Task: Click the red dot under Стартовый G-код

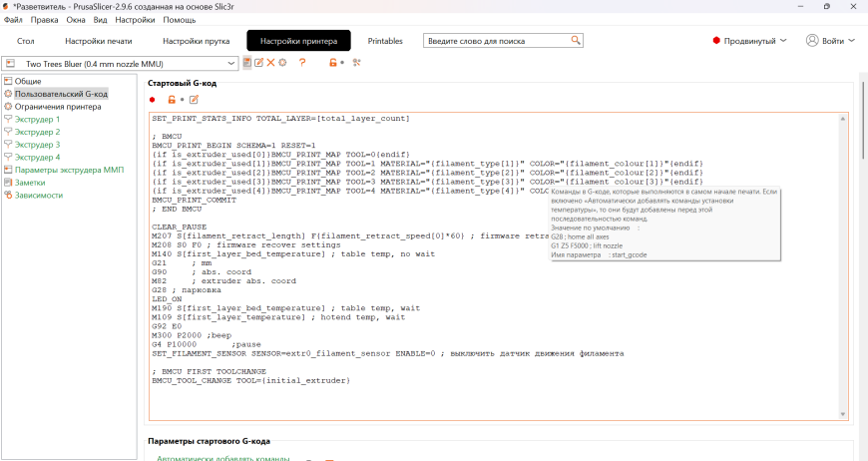Action: click(x=153, y=100)
